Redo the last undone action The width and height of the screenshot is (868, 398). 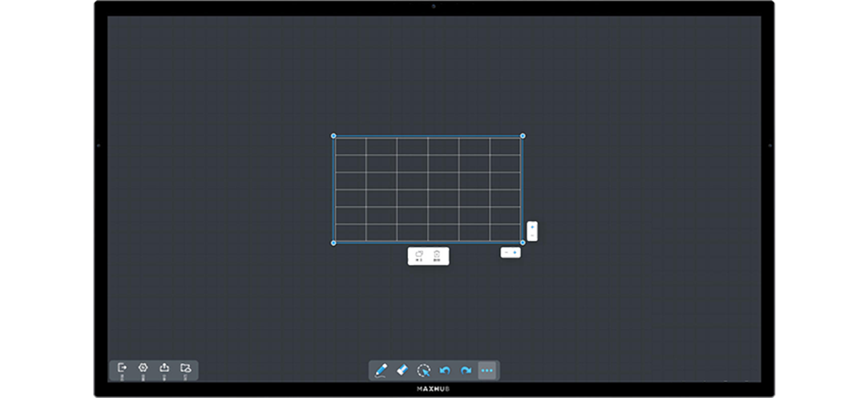(x=466, y=370)
